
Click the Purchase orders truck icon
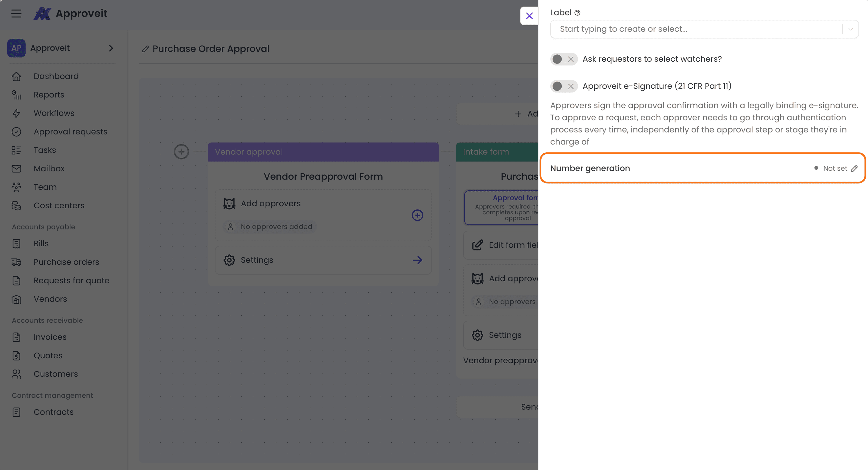tap(16, 262)
